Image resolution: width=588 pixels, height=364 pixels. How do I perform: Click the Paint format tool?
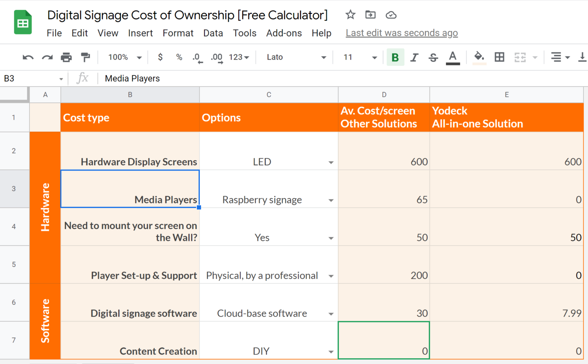point(85,57)
